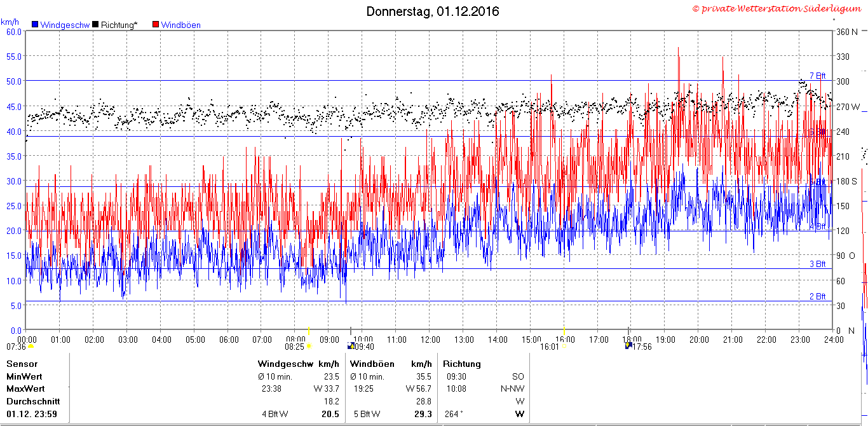
Task: Click the yellow sunrise tick above 08:25
Action: 309,331
